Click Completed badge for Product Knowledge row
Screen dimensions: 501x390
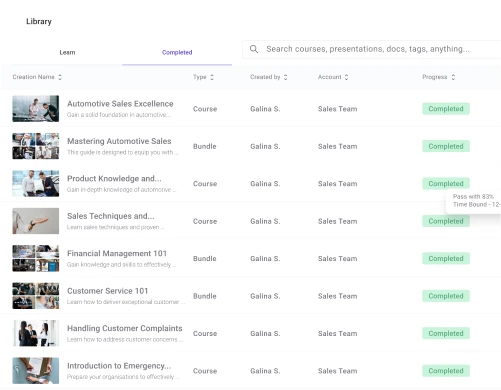(x=446, y=183)
